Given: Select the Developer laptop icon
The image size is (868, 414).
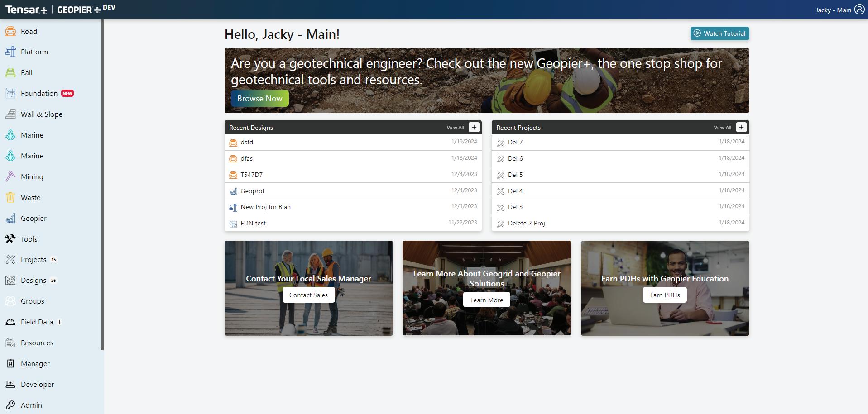Looking at the screenshot, I should 10,384.
